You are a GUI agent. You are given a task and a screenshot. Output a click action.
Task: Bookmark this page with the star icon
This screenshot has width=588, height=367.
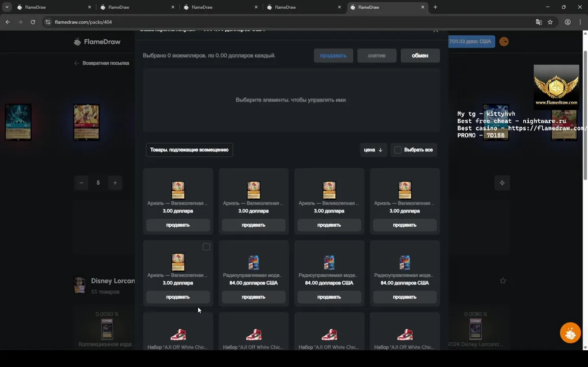[x=550, y=22]
